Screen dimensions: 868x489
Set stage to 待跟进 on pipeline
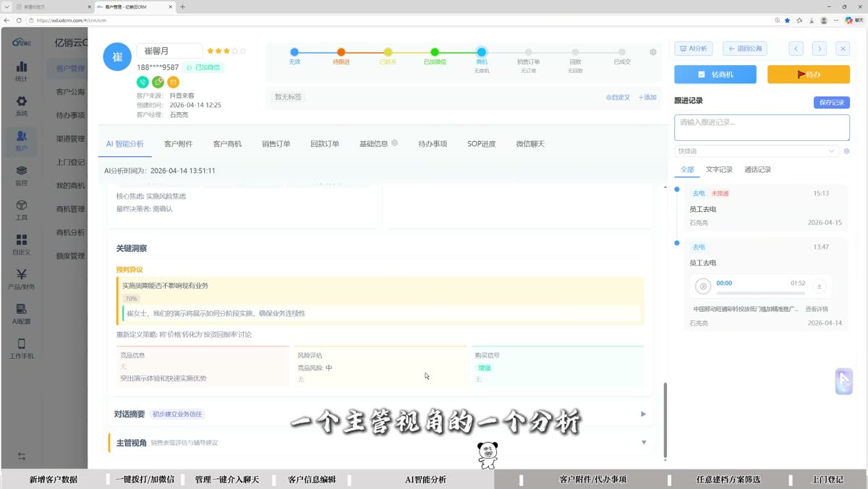point(341,52)
